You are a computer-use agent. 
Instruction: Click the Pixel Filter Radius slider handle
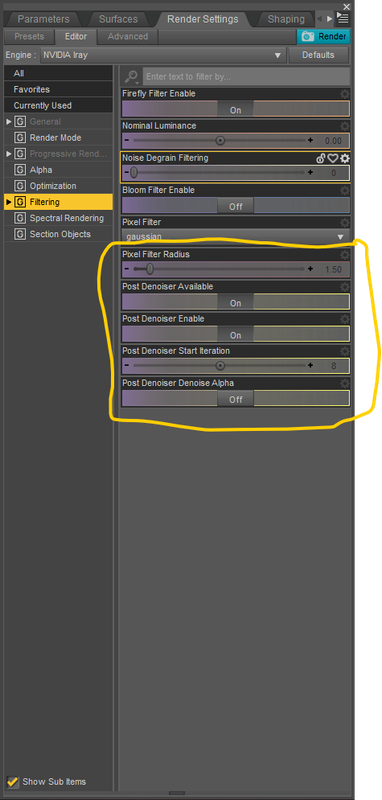pos(149,269)
